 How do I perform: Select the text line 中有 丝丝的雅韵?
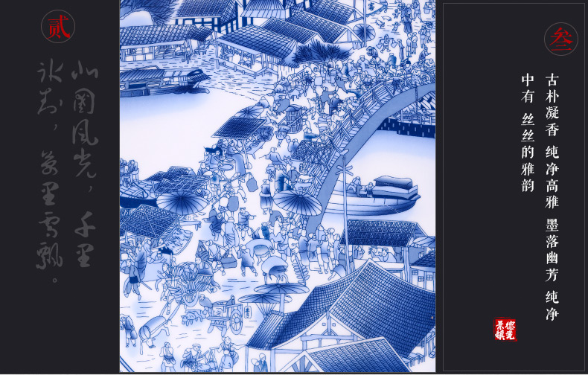click(528, 132)
